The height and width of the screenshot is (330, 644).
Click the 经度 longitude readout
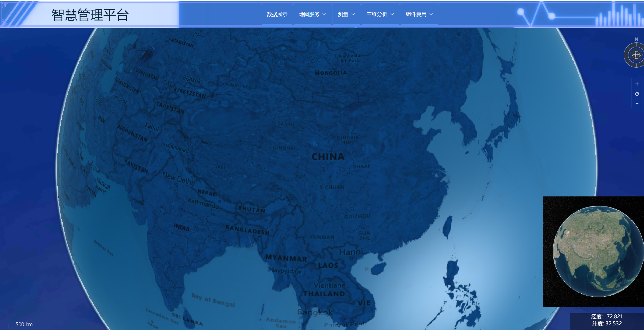[607, 316]
